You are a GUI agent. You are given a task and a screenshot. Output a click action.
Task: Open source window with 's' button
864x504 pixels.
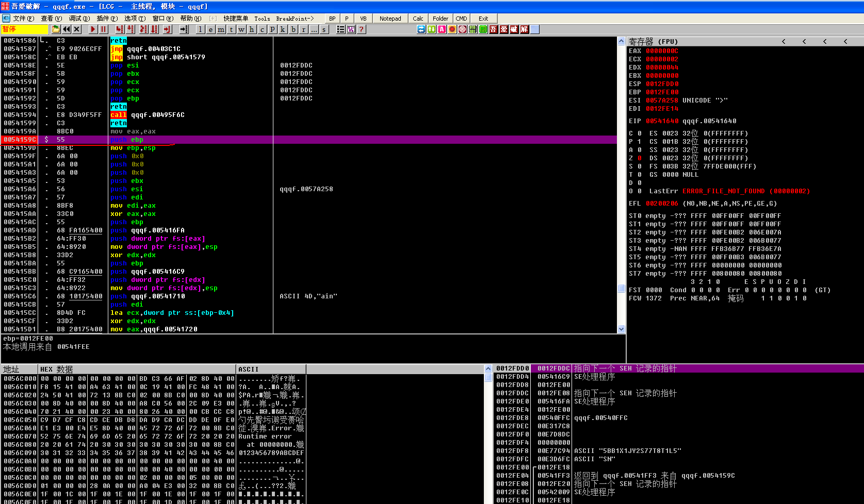(x=324, y=29)
